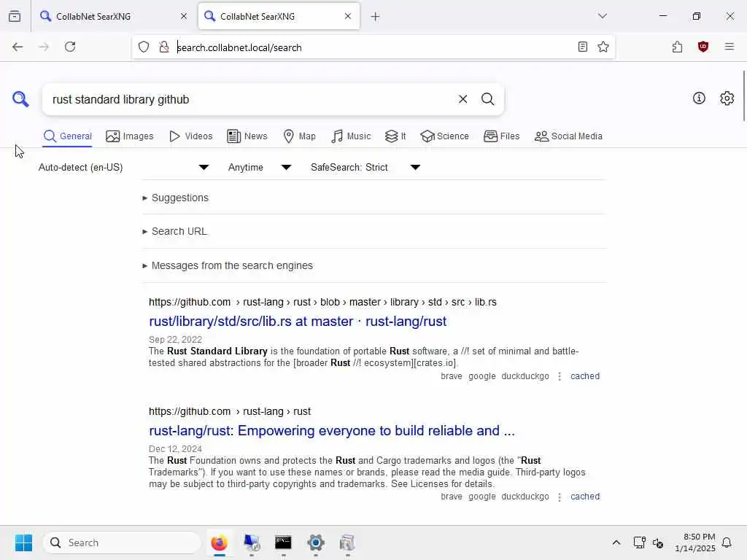The image size is (747, 560).
Task: Select the It search category
Action: (x=395, y=136)
